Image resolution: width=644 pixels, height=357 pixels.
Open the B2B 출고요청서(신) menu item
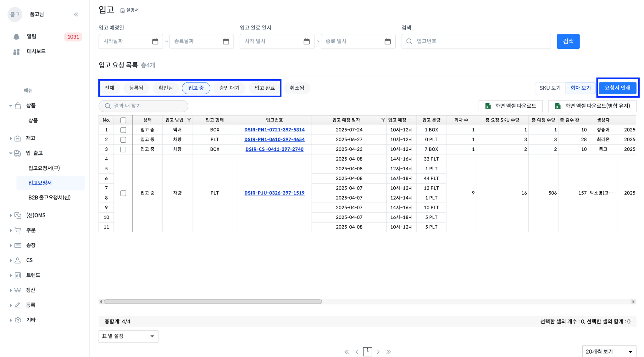click(x=49, y=198)
